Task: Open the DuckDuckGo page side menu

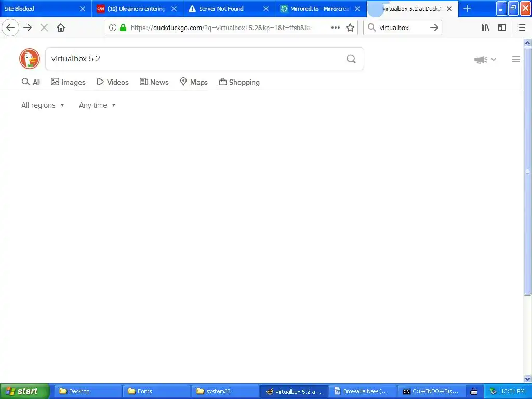Action: tap(516, 59)
